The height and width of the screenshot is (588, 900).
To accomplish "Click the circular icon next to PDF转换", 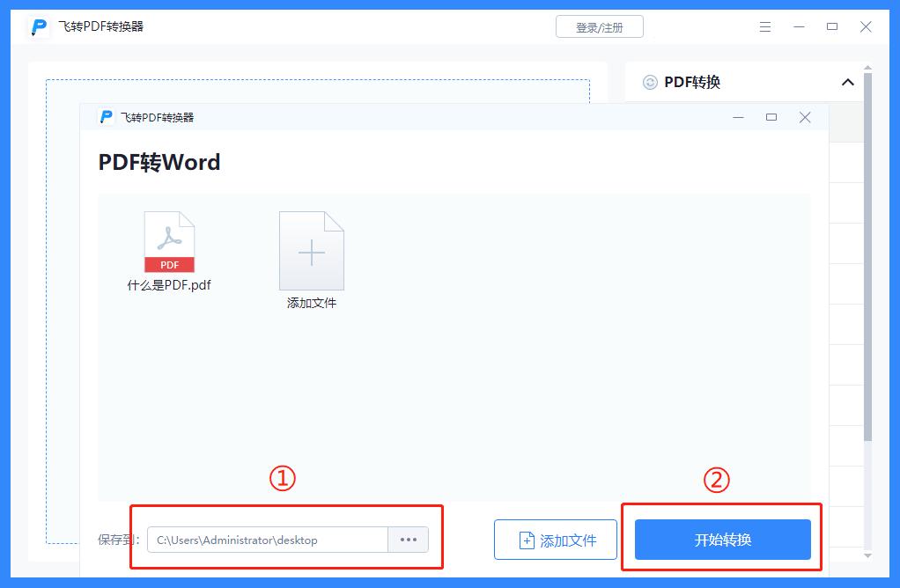I will (x=648, y=82).
